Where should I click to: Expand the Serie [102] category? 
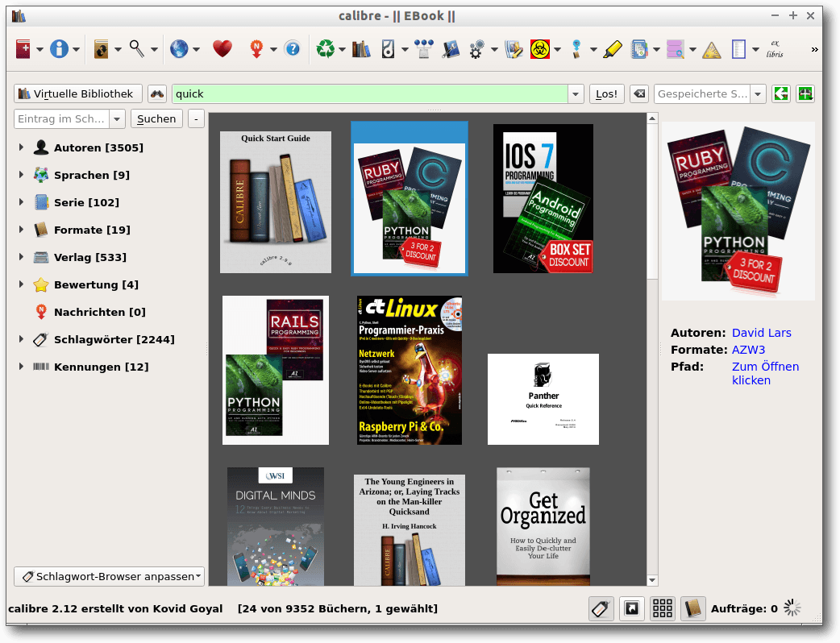(x=21, y=201)
